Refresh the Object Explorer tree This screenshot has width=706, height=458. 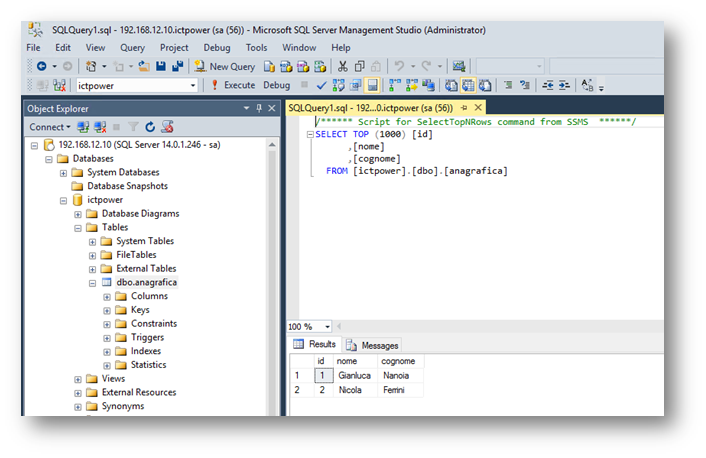tap(150, 127)
